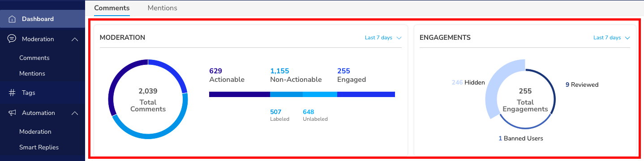
Task: Open Smart Replies in sidebar
Action: [x=39, y=147]
